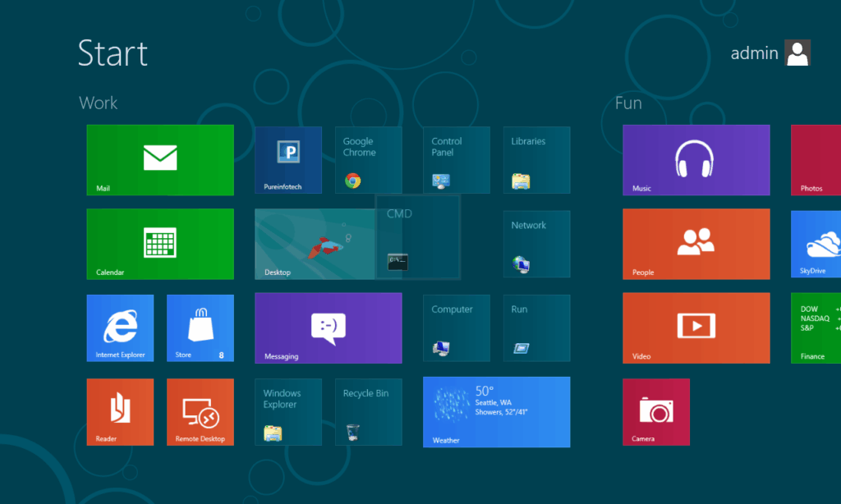
Task: Click the admin username text
Action: 754,53
